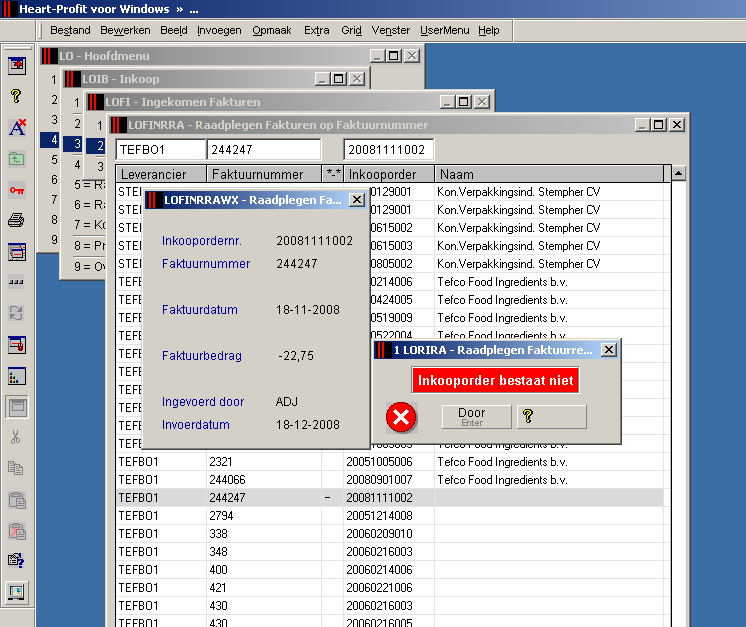
Task: Open the Beeld menu
Action: click(174, 30)
